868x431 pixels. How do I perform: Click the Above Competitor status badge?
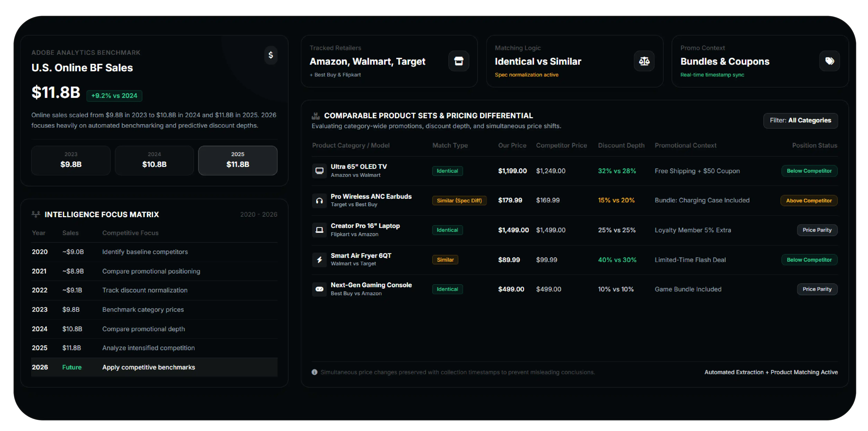(809, 200)
